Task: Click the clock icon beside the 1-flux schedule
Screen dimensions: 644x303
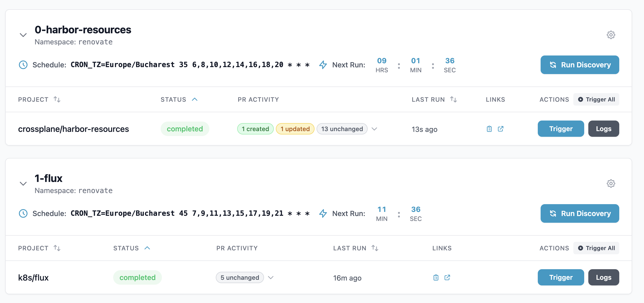Action: click(23, 213)
